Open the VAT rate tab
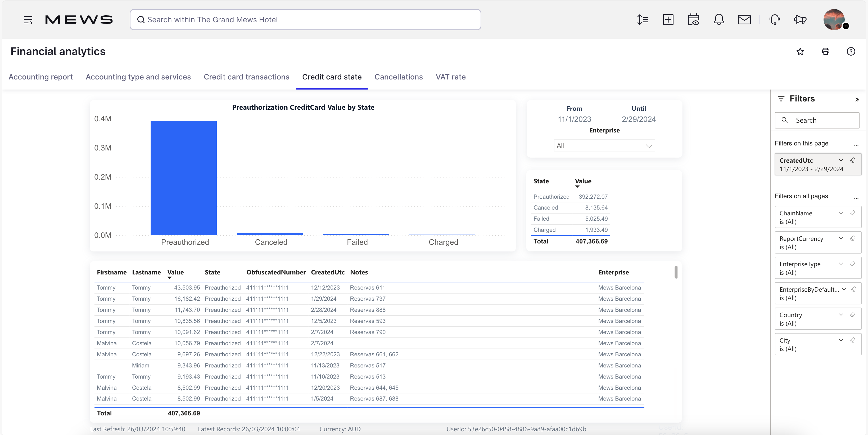This screenshot has height=435, width=868. click(x=450, y=77)
